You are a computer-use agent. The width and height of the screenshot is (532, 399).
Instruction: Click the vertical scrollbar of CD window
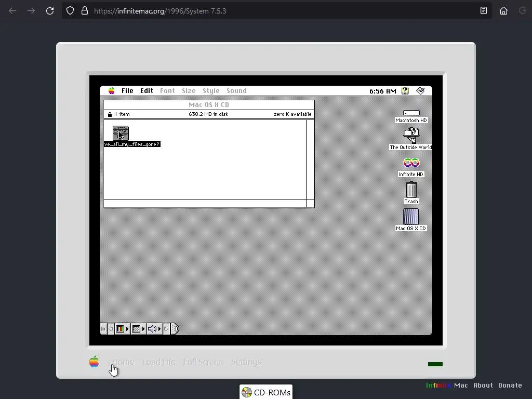tap(310, 159)
